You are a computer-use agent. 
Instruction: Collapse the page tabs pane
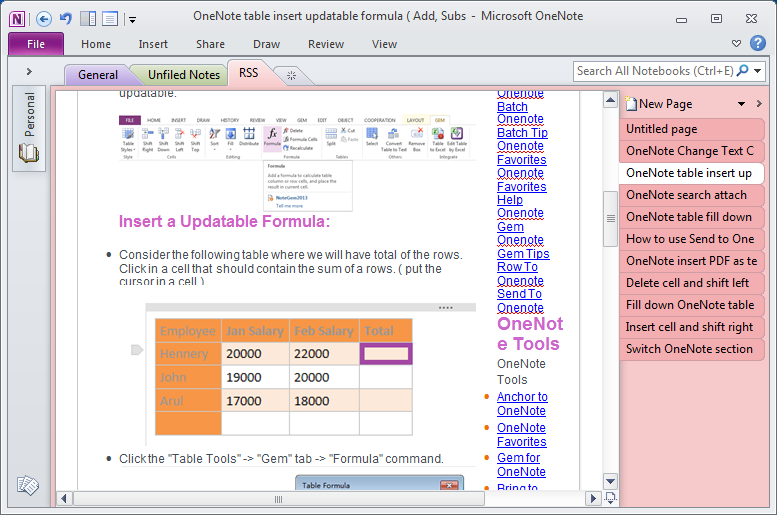coord(759,104)
